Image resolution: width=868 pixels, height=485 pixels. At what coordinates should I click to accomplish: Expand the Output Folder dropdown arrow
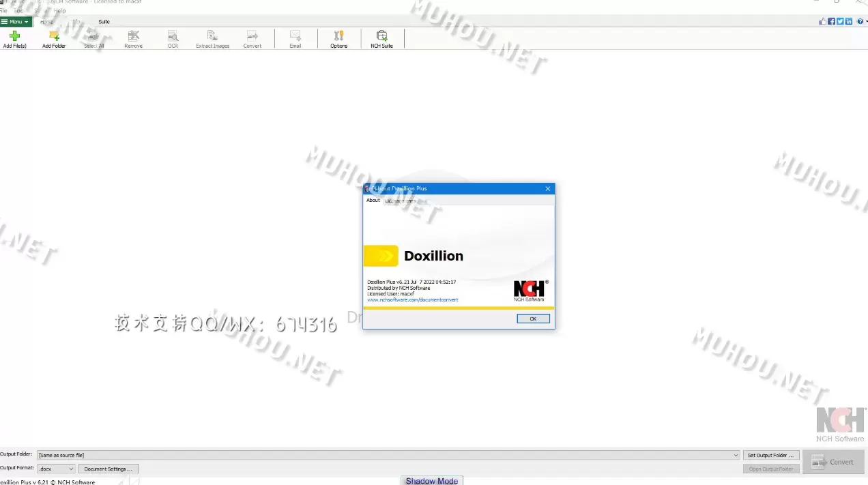pos(735,455)
